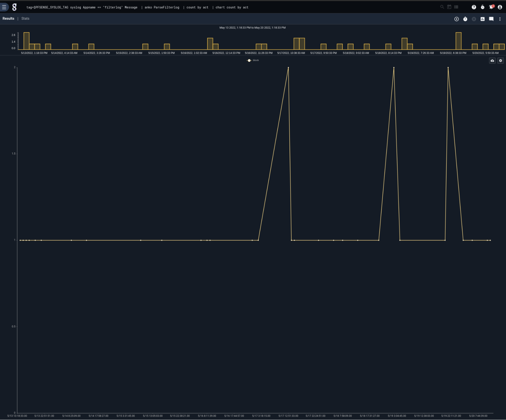Image resolution: width=506 pixels, height=420 pixels.
Task: Click first spike peak on 5/17
Action: (288, 68)
